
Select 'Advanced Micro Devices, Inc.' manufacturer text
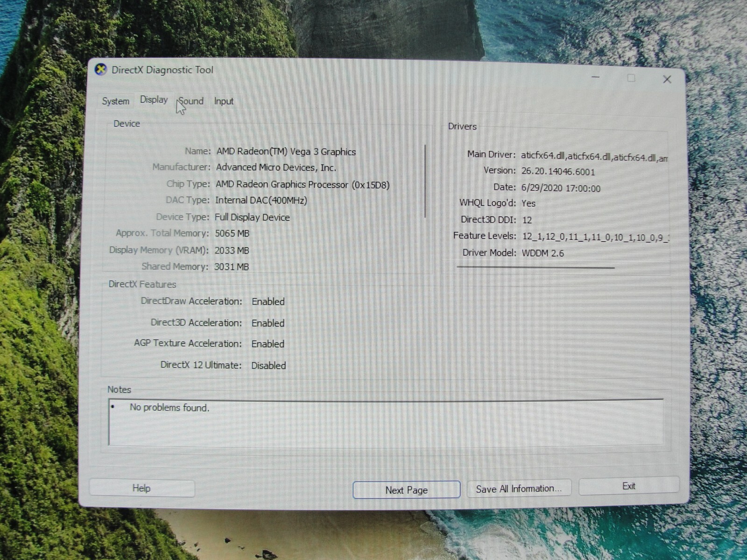tap(276, 168)
